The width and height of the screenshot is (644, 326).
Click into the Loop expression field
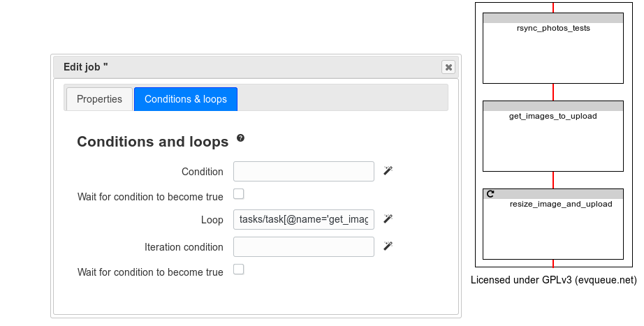pyautogui.click(x=304, y=219)
